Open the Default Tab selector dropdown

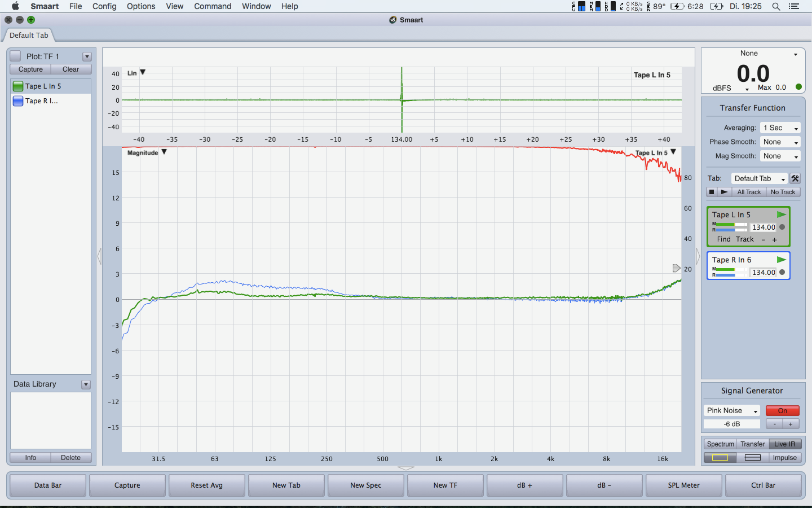pyautogui.click(x=759, y=178)
